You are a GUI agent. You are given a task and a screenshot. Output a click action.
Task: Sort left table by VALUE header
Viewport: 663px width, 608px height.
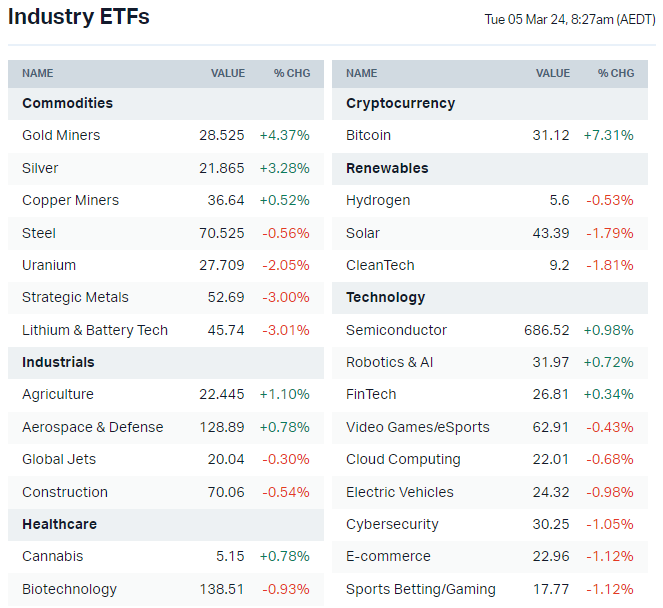coord(227,73)
